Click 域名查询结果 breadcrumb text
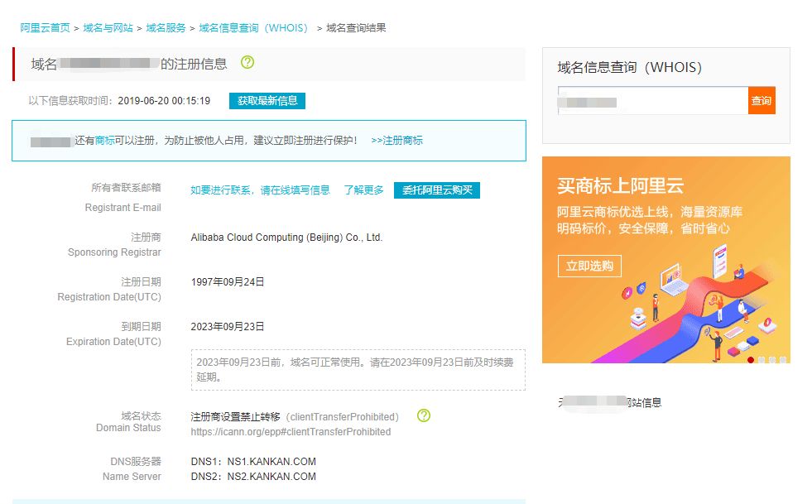This screenshot has width=812, height=504. coord(356,28)
